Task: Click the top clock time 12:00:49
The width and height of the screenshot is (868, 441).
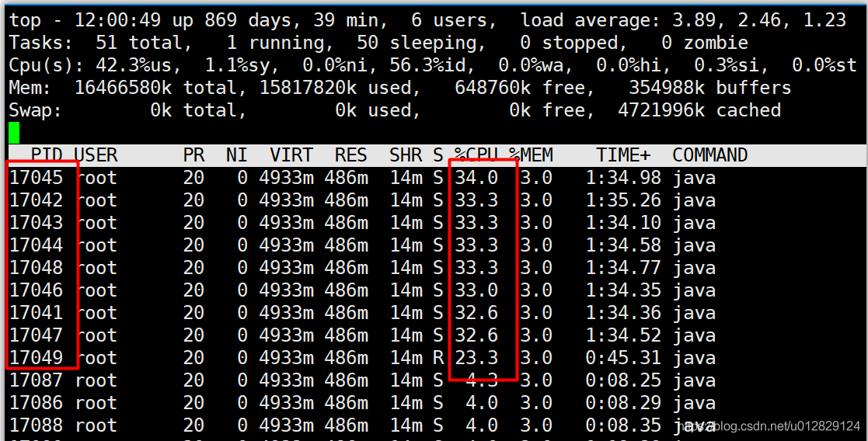Action: point(118,20)
